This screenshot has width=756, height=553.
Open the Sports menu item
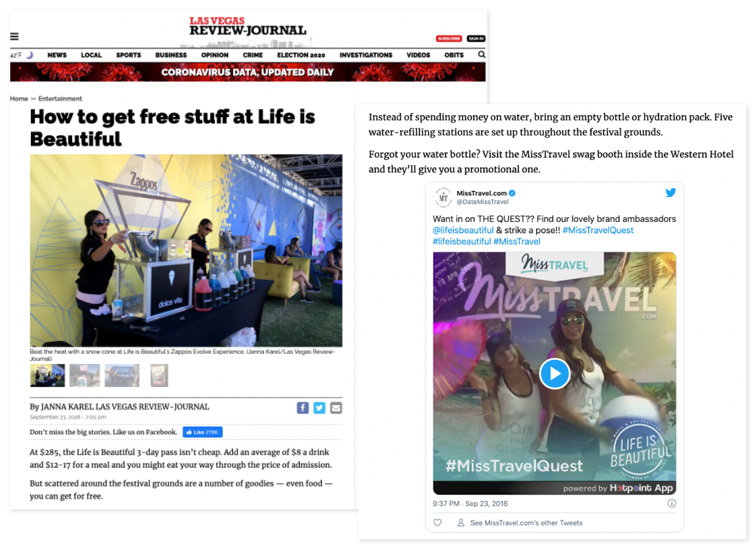(x=129, y=55)
